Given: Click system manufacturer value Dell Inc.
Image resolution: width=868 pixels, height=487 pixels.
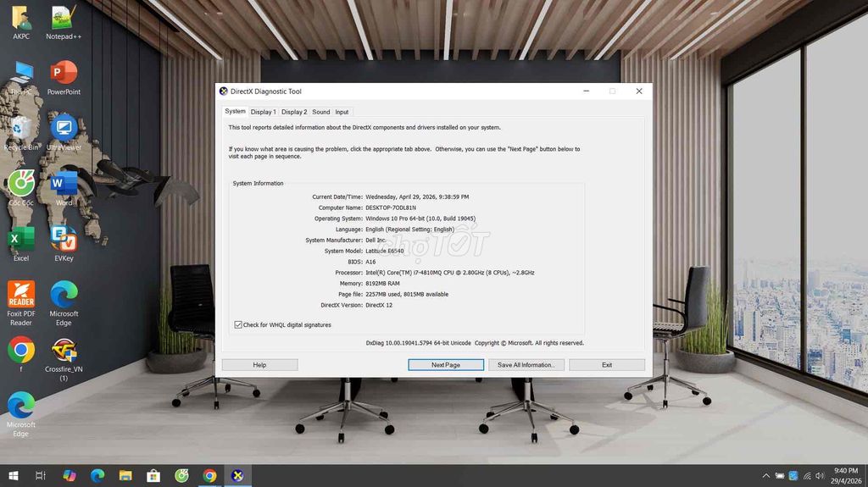Looking at the screenshot, I should [376, 241].
